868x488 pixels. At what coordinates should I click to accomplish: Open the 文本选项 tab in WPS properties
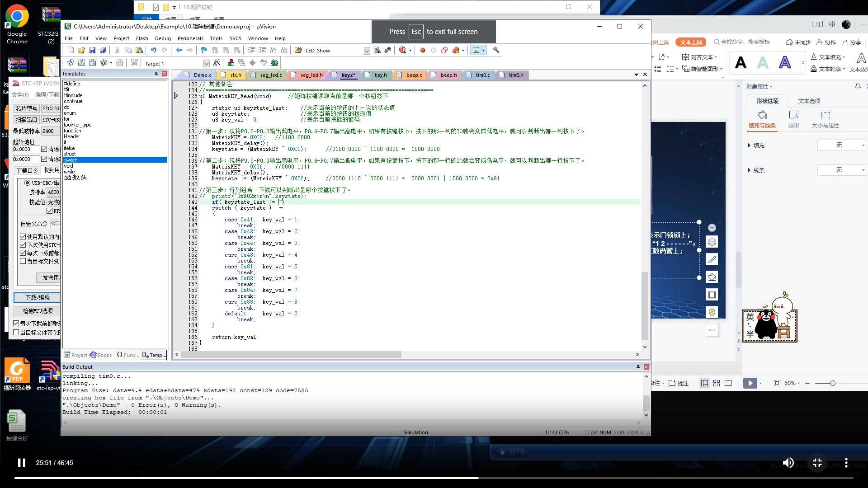coord(809,101)
